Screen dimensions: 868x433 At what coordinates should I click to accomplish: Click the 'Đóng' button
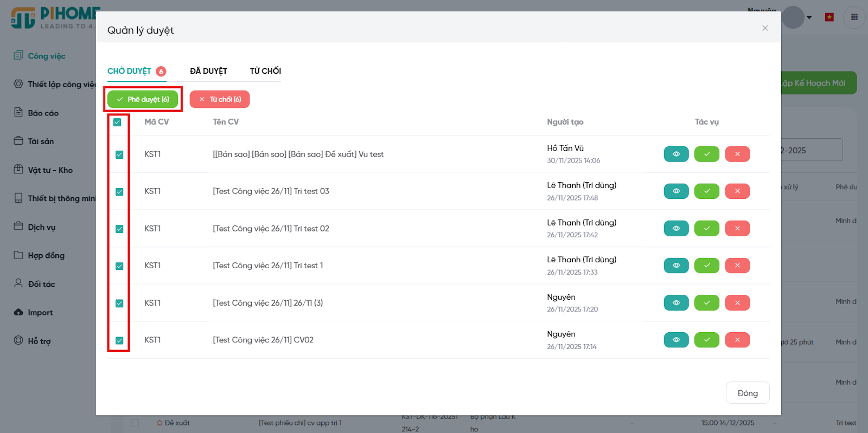(747, 393)
